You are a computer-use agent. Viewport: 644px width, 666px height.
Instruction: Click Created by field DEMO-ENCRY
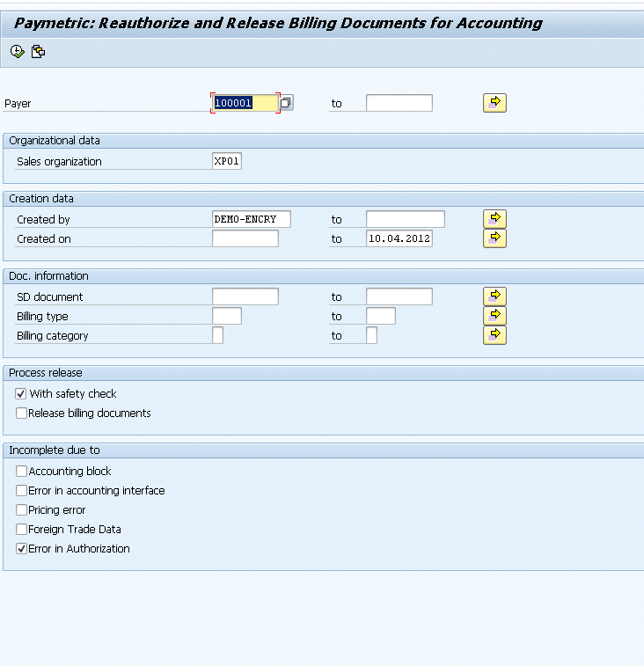[x=252, y=219]
